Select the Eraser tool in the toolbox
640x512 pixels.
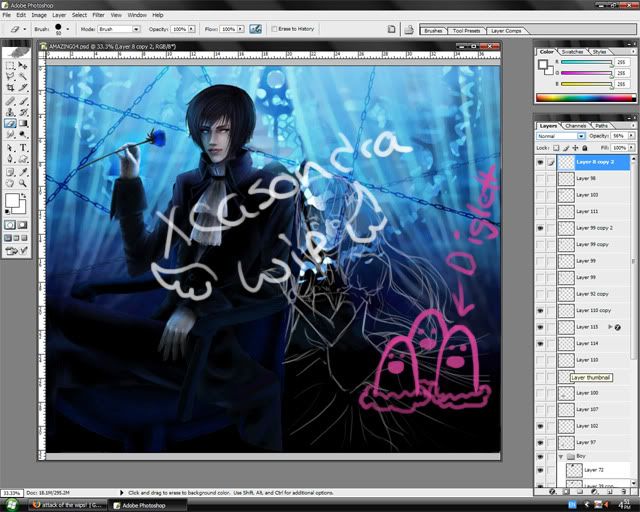10,123
